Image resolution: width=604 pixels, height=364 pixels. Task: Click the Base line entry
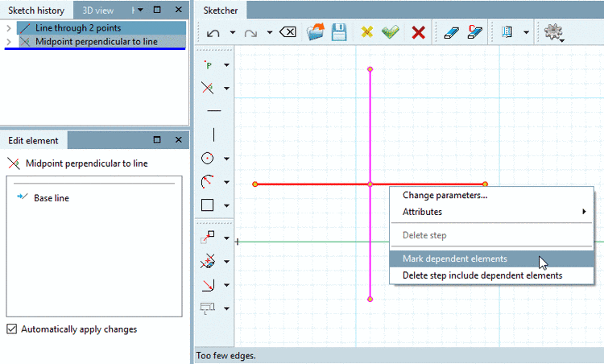click(52, 198)
